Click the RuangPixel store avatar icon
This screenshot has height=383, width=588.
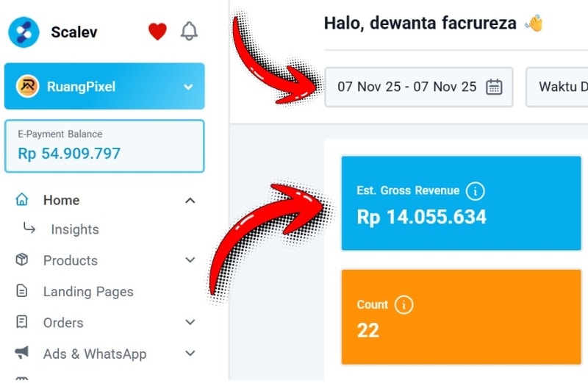[x=28, y=87]
